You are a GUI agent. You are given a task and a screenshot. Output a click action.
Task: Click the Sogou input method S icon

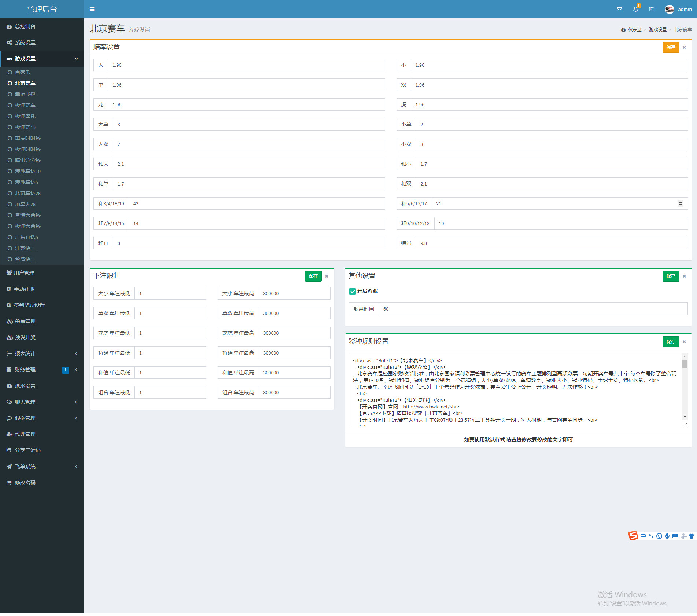(x=633, y=536)
